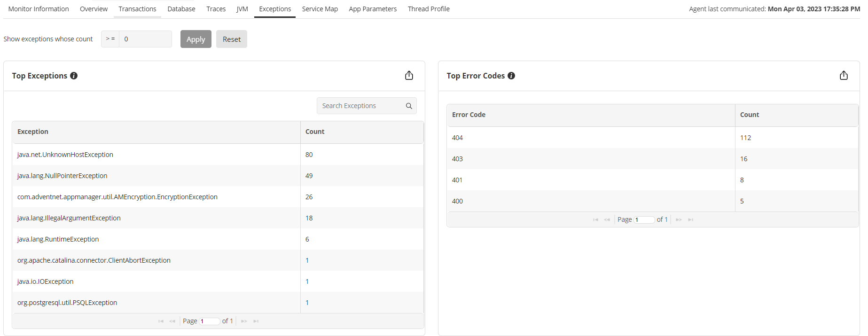Click magnifier icon in Search Exceptions box
The width and height of the screenshot is (868, 336).
pos(409,106)
